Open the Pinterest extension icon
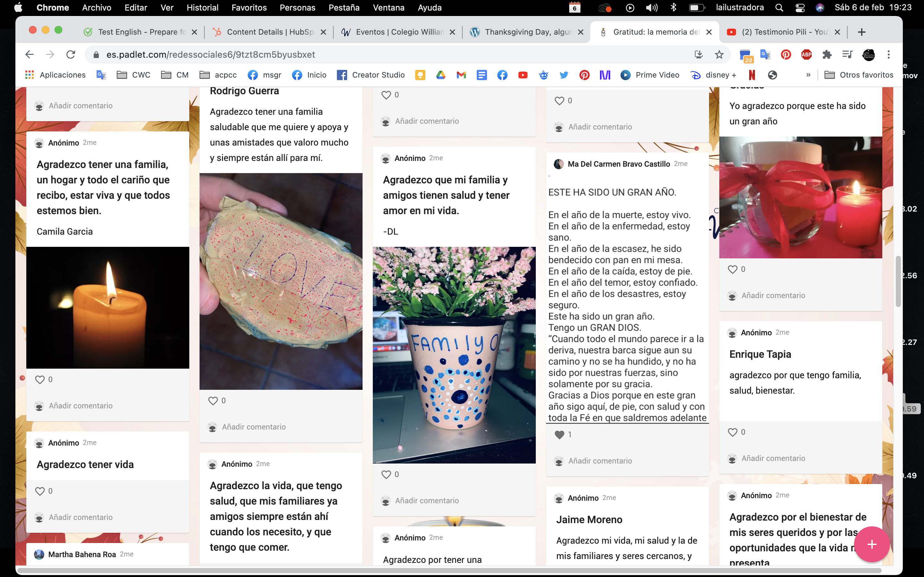Image resolution: width=924 pixels, height=577 pixels. [785, 54]
